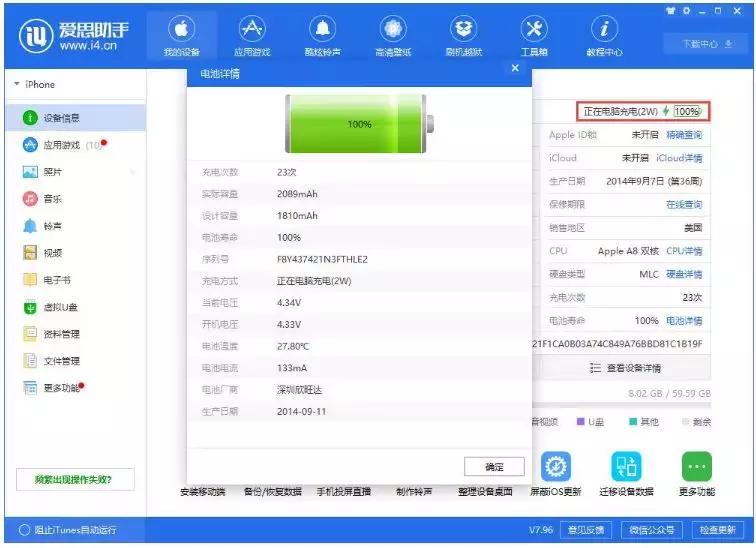This screenshot has width=756, height=548.
Task: Click battery serial number F8Y437421N3FTHLE2
Action: pos(322,259)
